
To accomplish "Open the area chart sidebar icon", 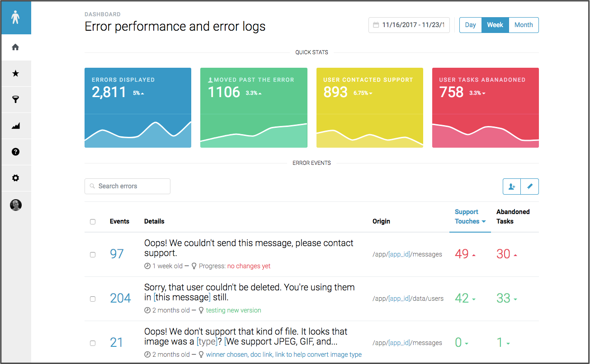I will 16,126.
